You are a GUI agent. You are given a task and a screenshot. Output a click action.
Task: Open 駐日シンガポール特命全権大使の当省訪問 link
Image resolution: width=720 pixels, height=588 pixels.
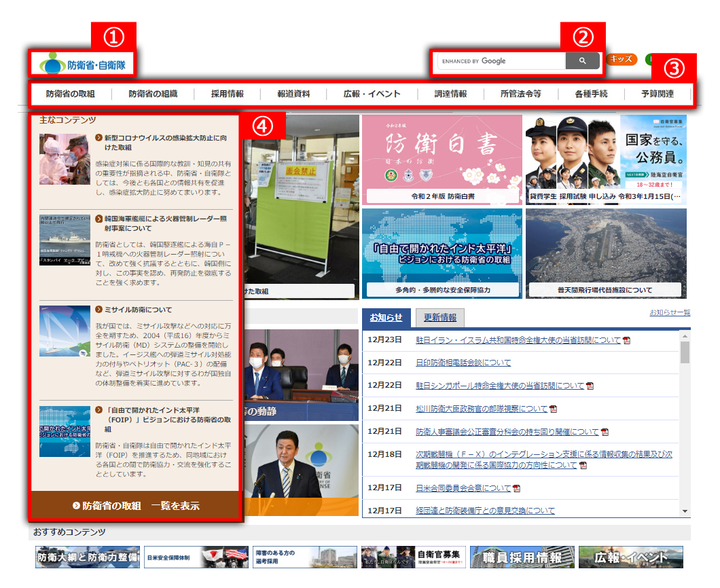click(x=500, y=386)
